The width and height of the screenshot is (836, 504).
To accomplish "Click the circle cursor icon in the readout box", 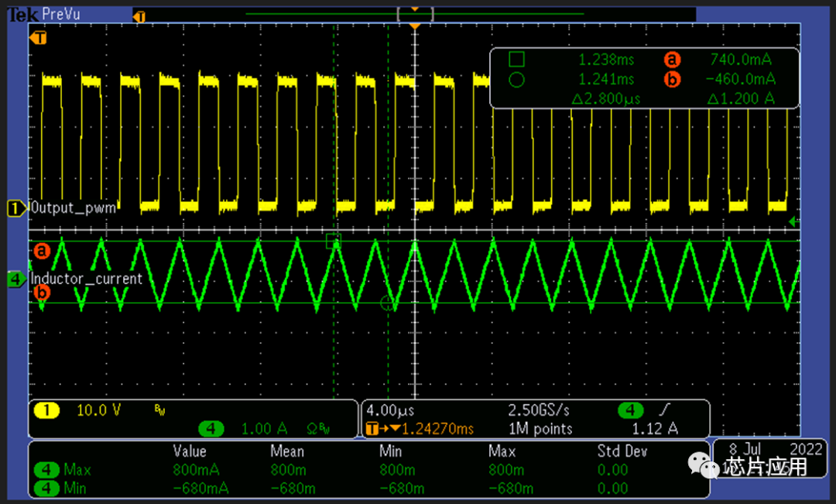I will 516,79.
